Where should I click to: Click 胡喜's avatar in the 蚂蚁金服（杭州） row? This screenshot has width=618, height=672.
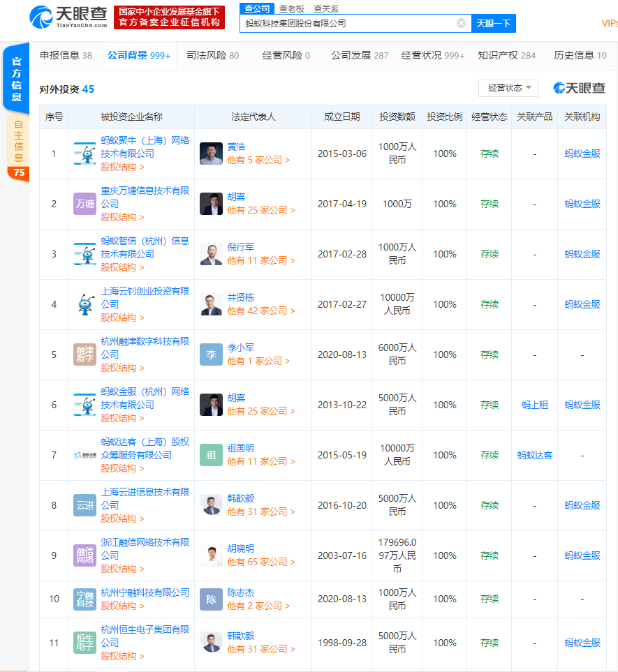[211, 405]
